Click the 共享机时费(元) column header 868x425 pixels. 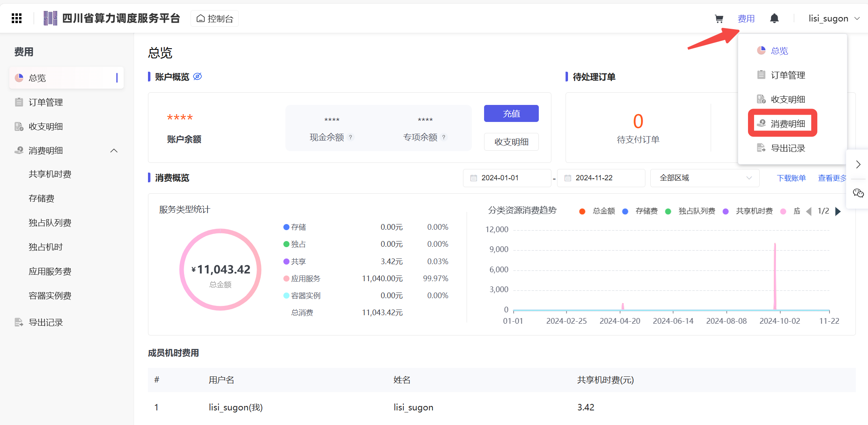tap(606, 380)
